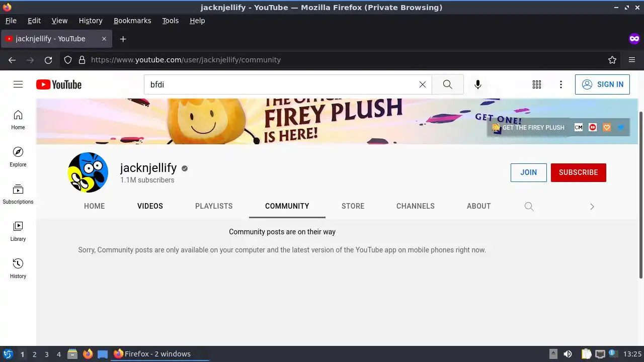This screenshot has width=644, height=362.
Task: Open the Firefox application menu
Action: point(632,60)
